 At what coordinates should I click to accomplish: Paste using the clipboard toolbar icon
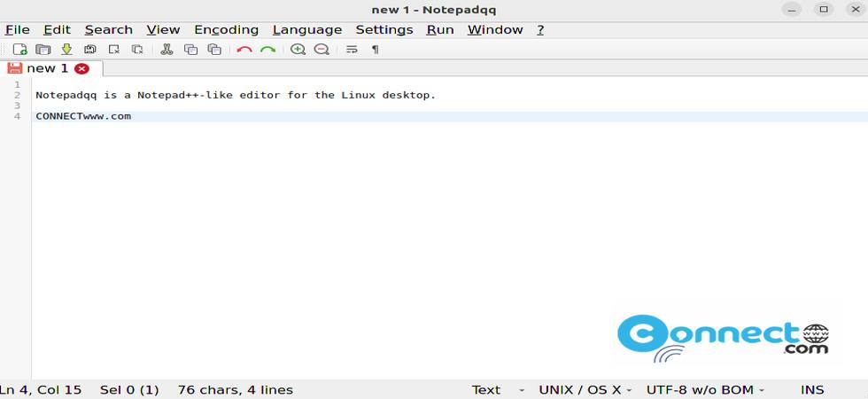point(214,50)
